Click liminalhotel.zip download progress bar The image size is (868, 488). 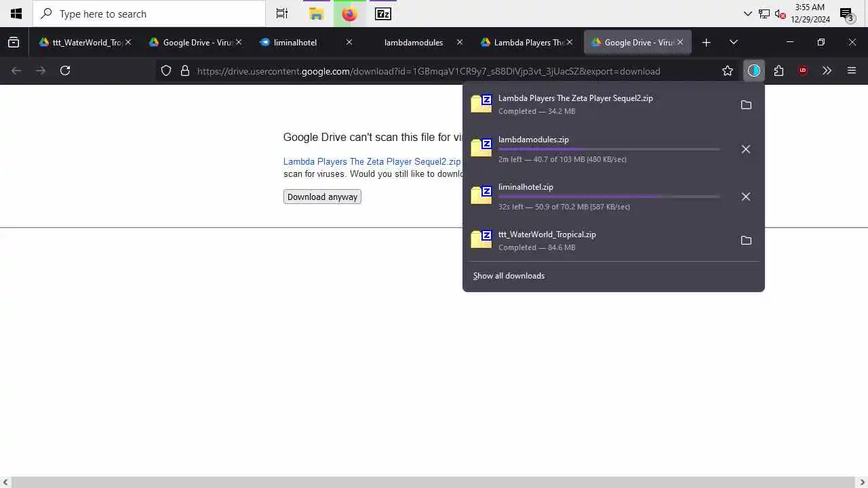[609, 197]
